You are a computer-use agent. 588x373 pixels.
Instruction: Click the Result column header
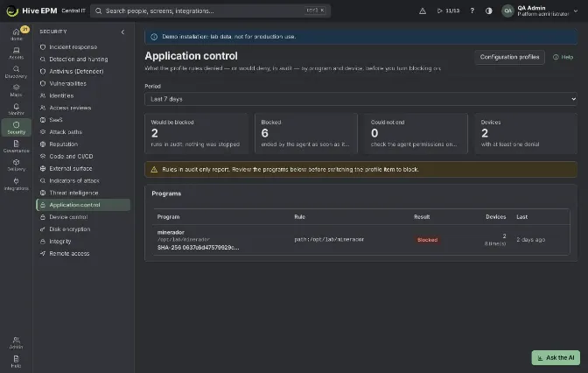click(x=422, y=217)
